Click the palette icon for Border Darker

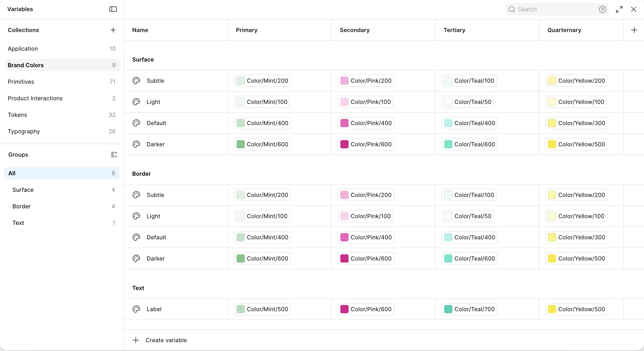coord(136,258)
